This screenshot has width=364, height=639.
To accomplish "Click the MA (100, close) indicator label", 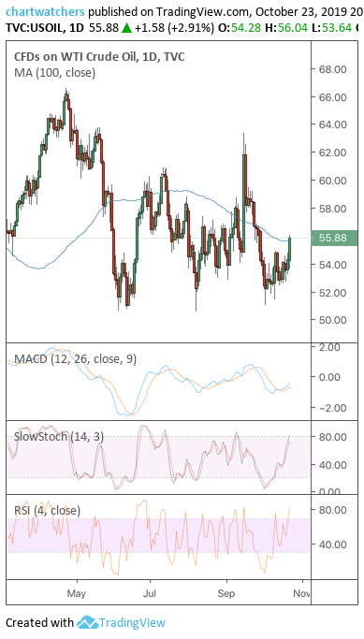I will click(54, 73).
